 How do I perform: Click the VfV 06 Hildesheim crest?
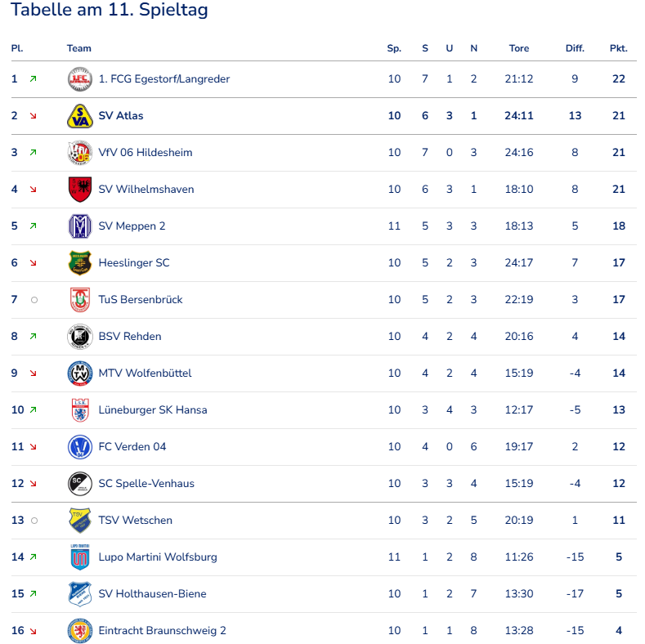(79, 153)
